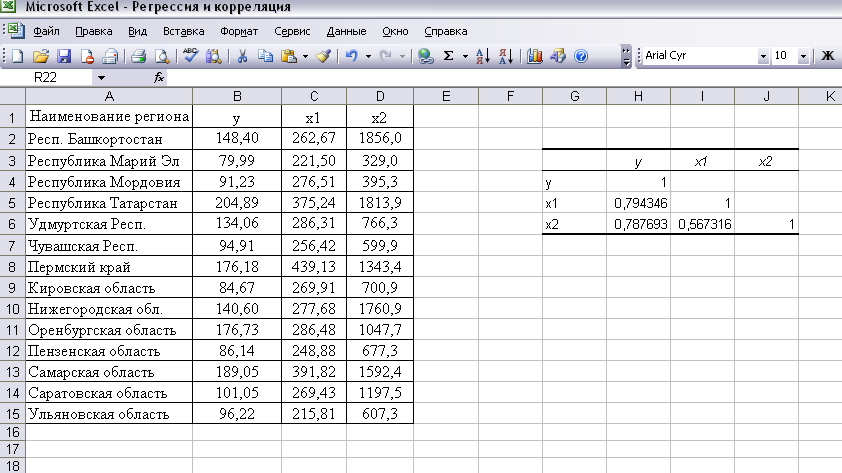
Task: Open the Формат menu
Action: tap(239, 31)
